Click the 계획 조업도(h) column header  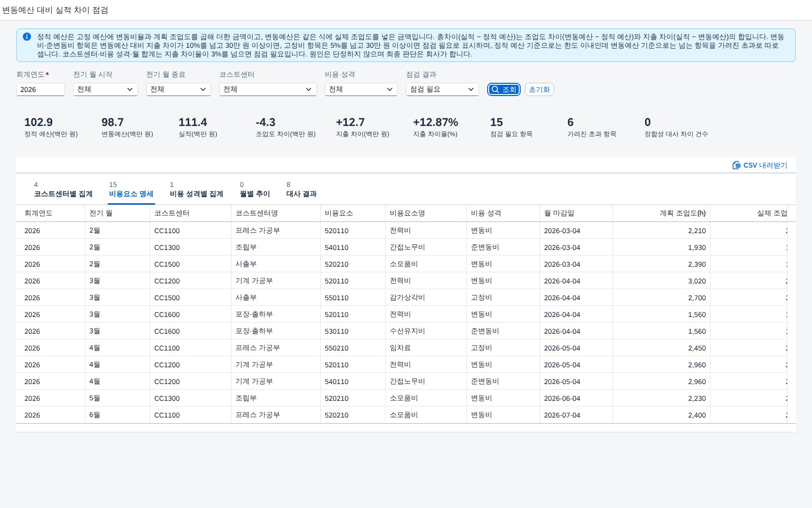(x=662, y=213)
